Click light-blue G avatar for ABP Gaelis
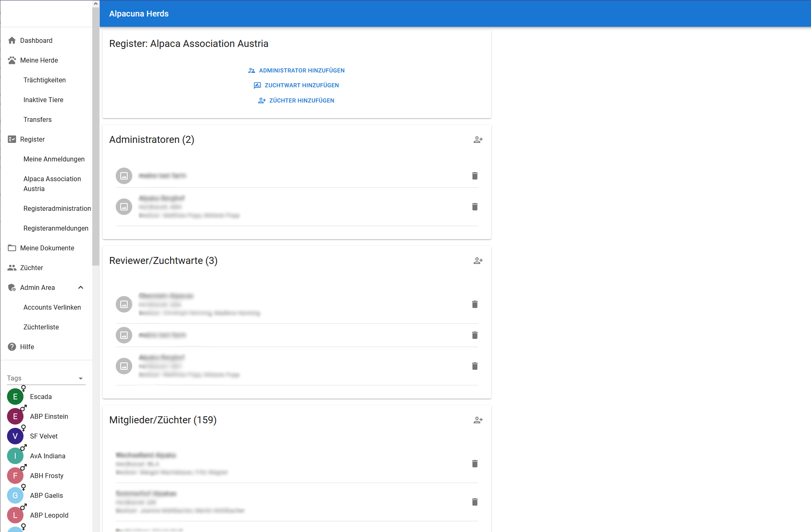This screenshot has width=811, height=532. coord(15,495)
